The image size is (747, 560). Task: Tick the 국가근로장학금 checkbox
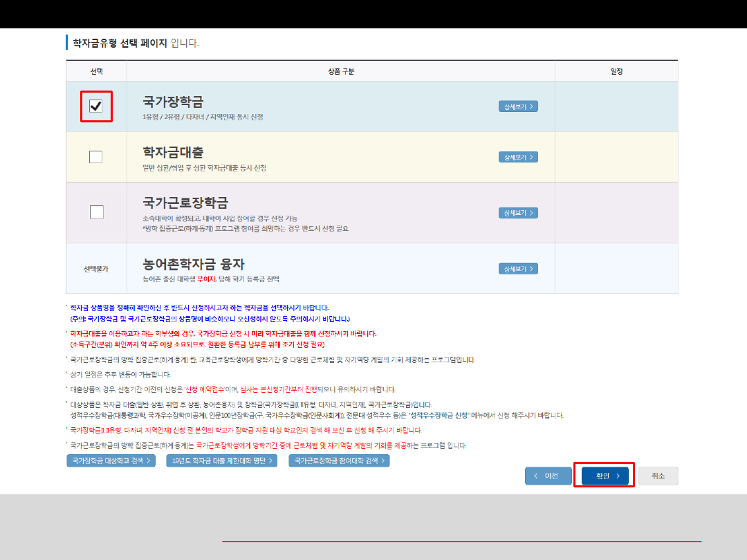tap(96, 212)
